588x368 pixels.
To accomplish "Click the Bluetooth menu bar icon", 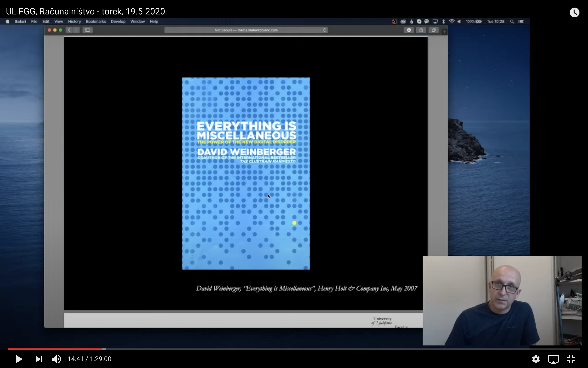I will [x=443, y=21].
